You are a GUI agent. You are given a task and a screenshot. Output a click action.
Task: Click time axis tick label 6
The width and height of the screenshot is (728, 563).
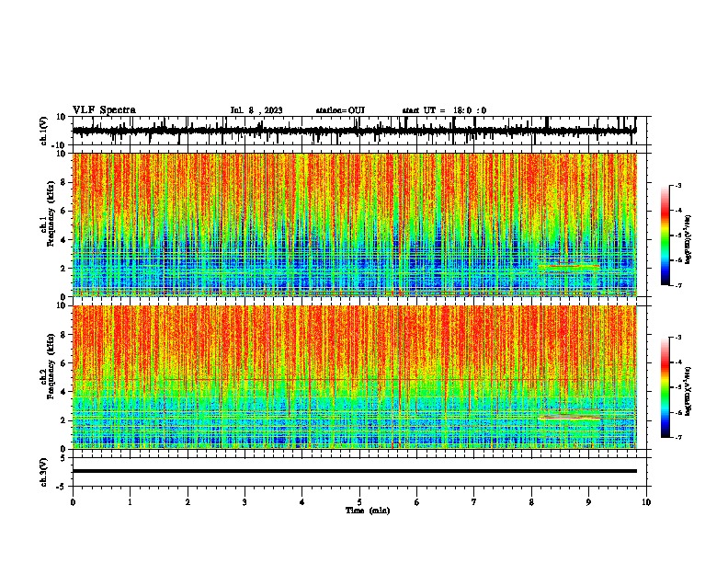[x=417, y=502]
